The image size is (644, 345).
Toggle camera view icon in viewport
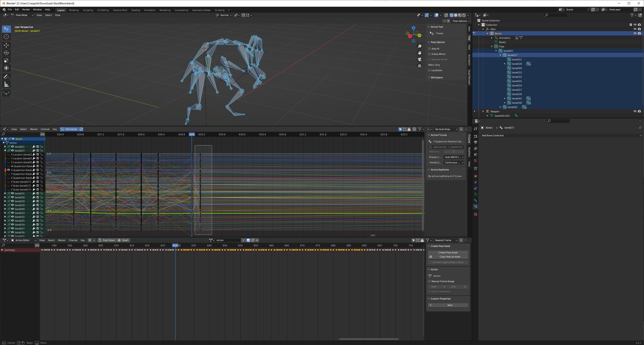click(420, 59)
